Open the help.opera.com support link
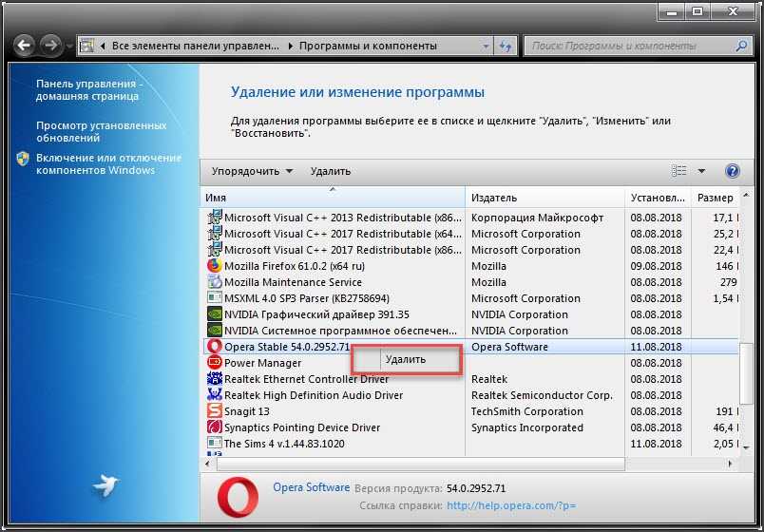Image resolution: width=764 pixels, height=532 pixels. click(510, 505)
